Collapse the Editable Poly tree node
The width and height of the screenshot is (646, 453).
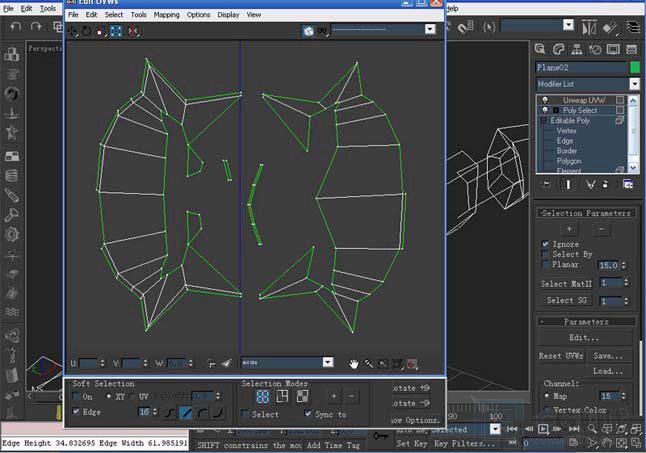(543, 121)
